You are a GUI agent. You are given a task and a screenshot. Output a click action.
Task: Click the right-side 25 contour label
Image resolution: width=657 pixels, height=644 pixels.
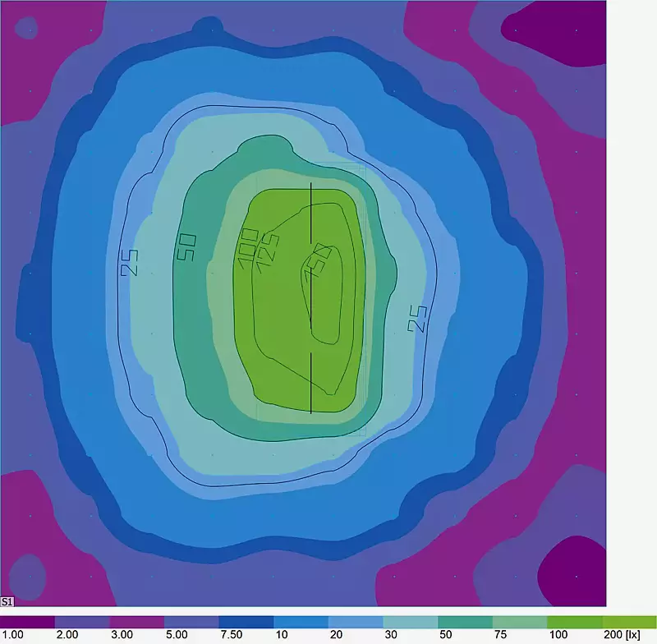418,319
